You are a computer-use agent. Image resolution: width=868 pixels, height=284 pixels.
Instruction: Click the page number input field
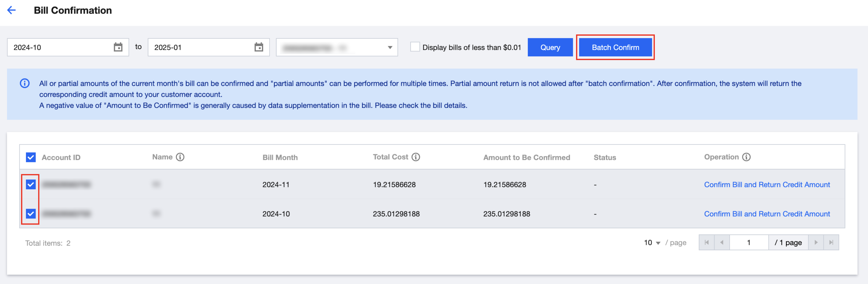tap(748, 243)
